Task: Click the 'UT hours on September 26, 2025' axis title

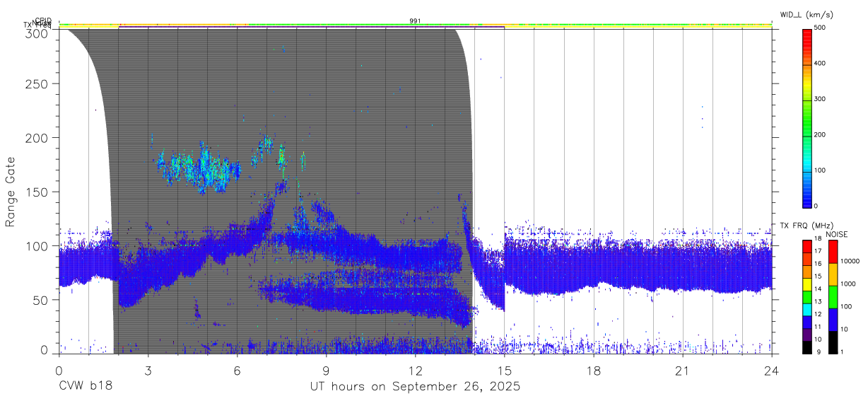Action: 416,387
